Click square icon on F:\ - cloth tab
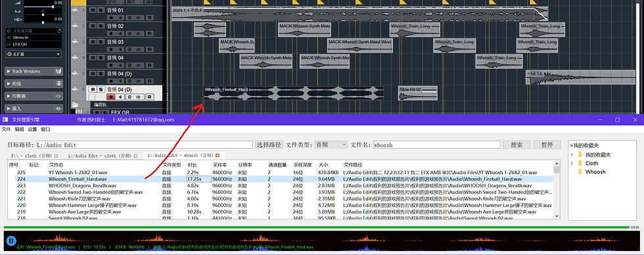This screenshot has width=644, height=255. click(57, 156)
